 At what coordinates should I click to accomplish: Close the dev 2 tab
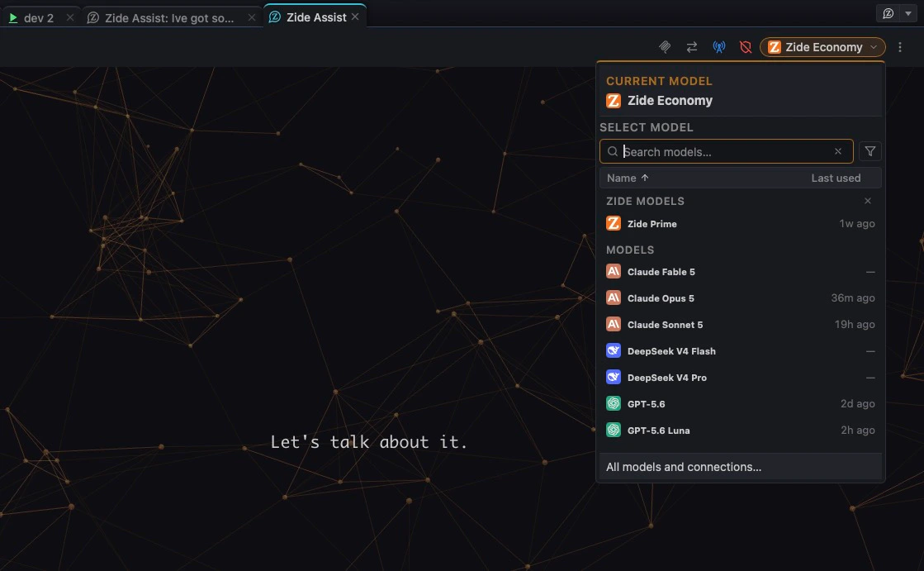[x=70, y=17]
